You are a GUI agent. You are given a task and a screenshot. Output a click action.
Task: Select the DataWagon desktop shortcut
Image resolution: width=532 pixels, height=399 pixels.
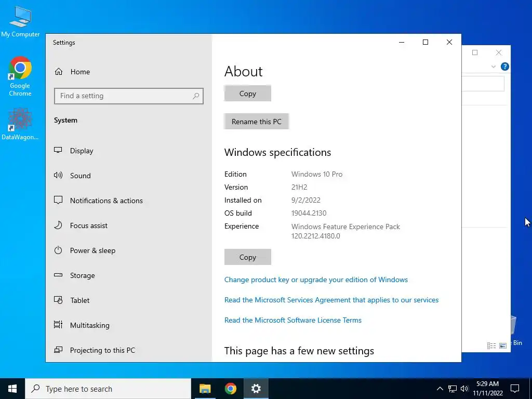[20, 124]
